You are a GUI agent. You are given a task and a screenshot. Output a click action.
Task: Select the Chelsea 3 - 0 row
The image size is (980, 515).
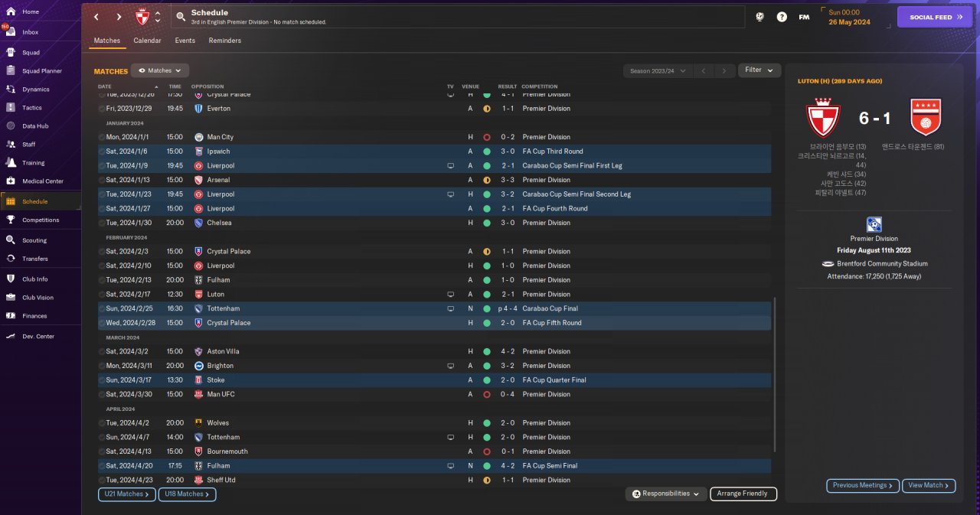[x=434, y=223]
